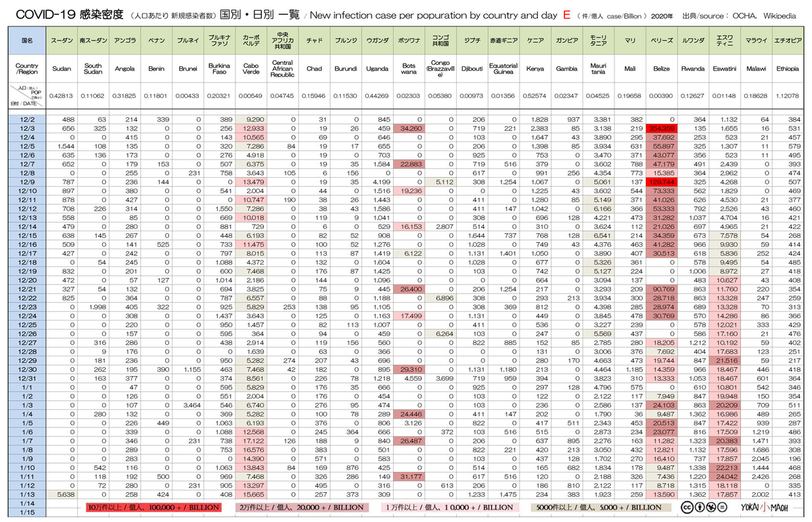Click the 1/15 date row label
This screenshot has height=522, width=812.
[28, 513]
